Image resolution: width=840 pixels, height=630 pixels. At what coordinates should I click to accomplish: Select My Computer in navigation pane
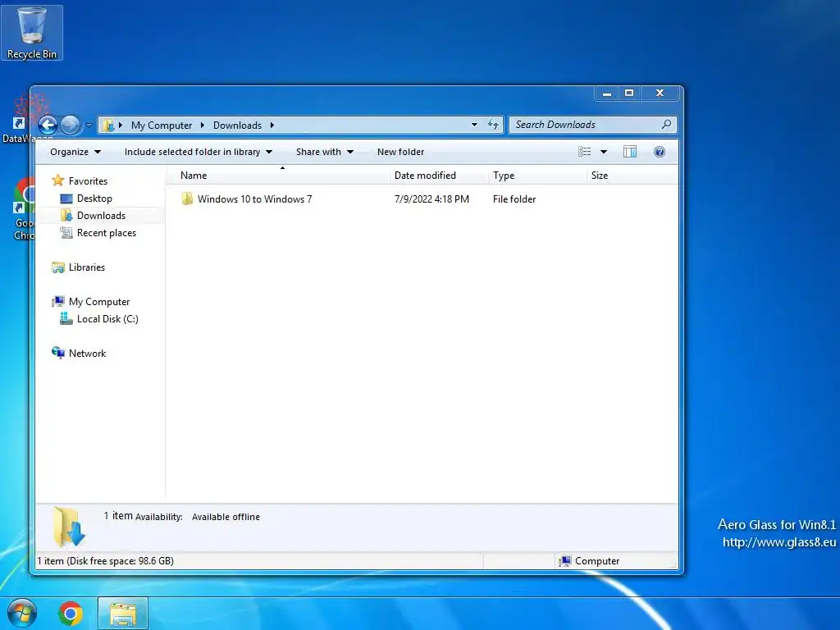coord(99,302)
